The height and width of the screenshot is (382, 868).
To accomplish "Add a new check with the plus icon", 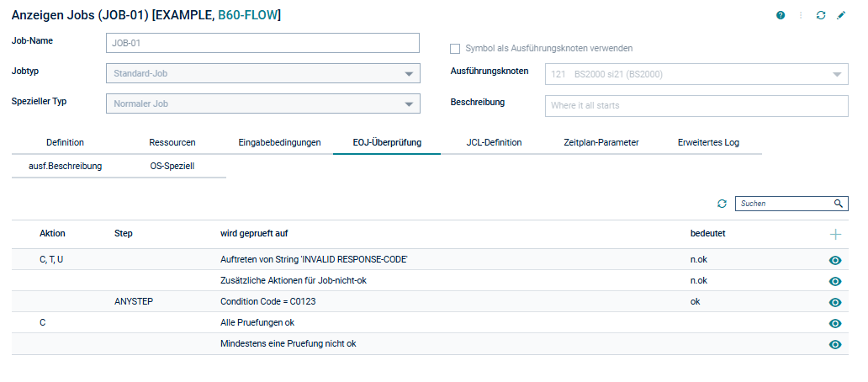I will (x=835, y=235).
